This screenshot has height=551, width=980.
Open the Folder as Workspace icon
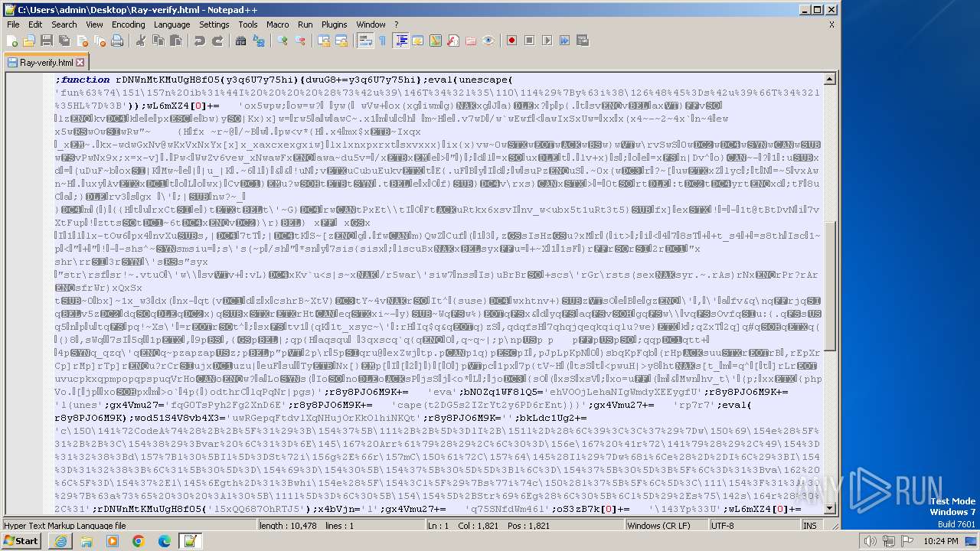pos(471,41)
